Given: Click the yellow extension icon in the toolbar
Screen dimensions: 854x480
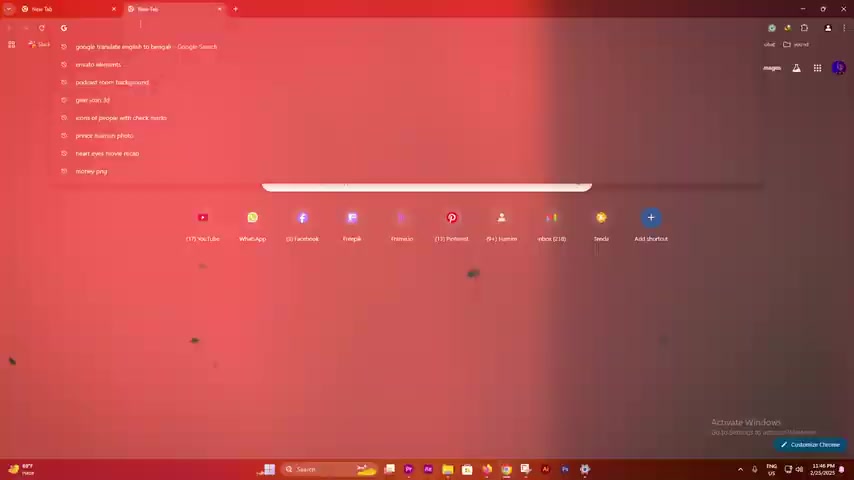Looking at the screenshot, I should [x=788, y=28].
